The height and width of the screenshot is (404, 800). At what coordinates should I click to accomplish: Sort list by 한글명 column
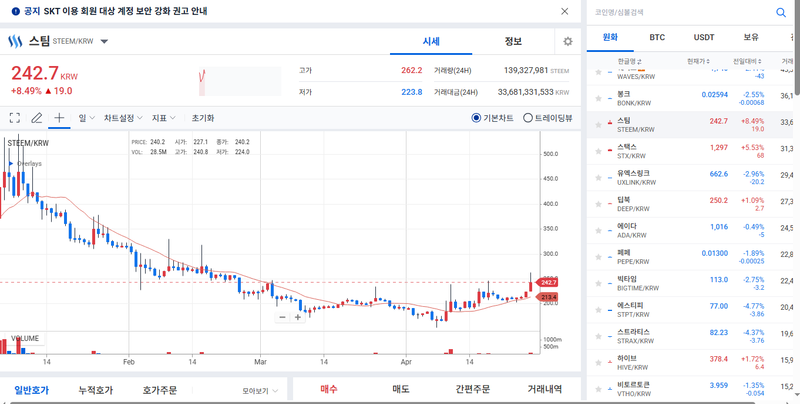point(630,61)
